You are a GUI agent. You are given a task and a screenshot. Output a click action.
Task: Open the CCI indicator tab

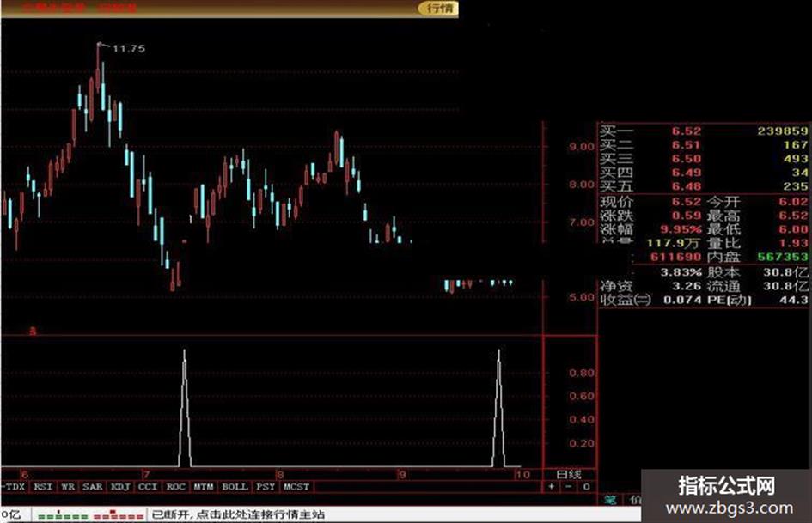click(x=148, y=487)
